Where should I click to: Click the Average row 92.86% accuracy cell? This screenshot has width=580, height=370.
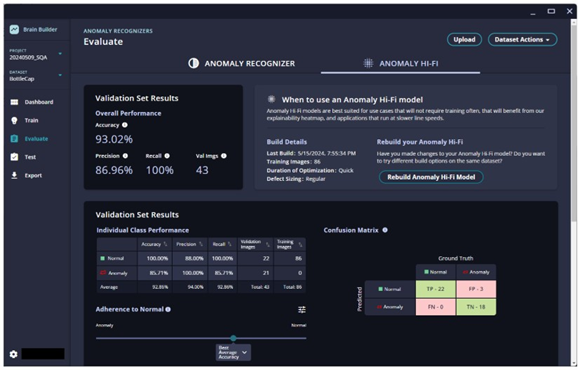pos(155,287)
